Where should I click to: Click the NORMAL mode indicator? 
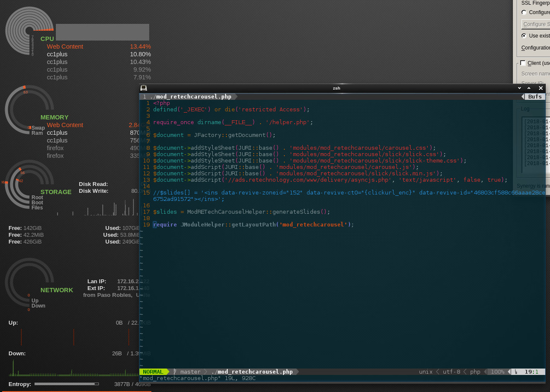click(153, 372)
